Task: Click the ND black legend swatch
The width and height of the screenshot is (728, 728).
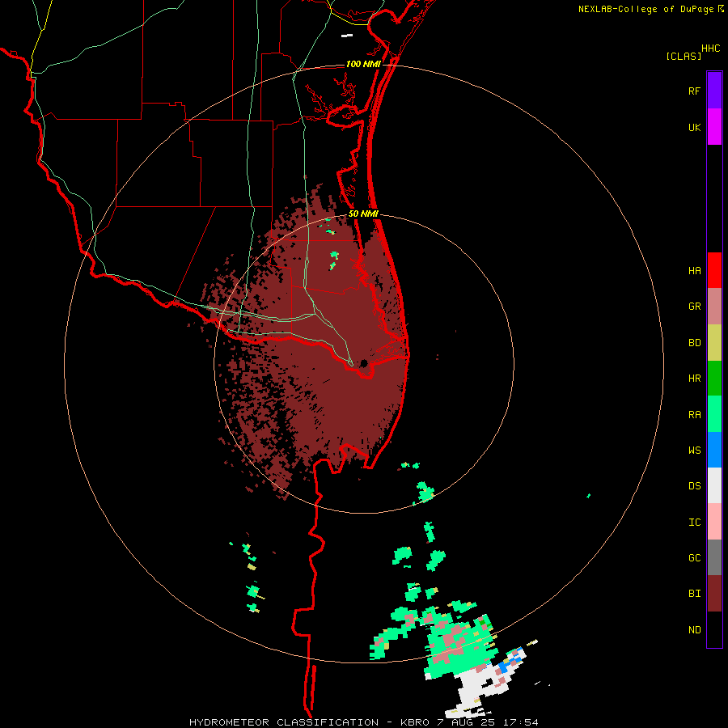Action: pos(714,629)
